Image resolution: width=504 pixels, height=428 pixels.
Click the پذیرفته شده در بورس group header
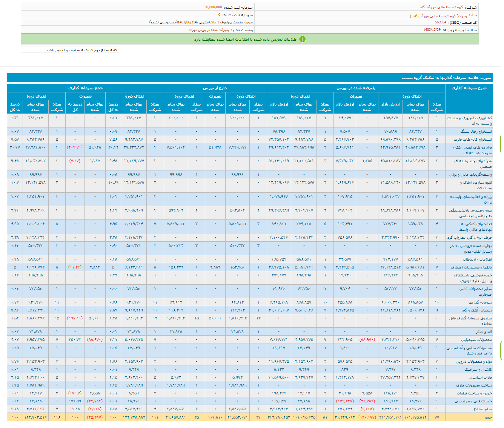coord(356,88)
